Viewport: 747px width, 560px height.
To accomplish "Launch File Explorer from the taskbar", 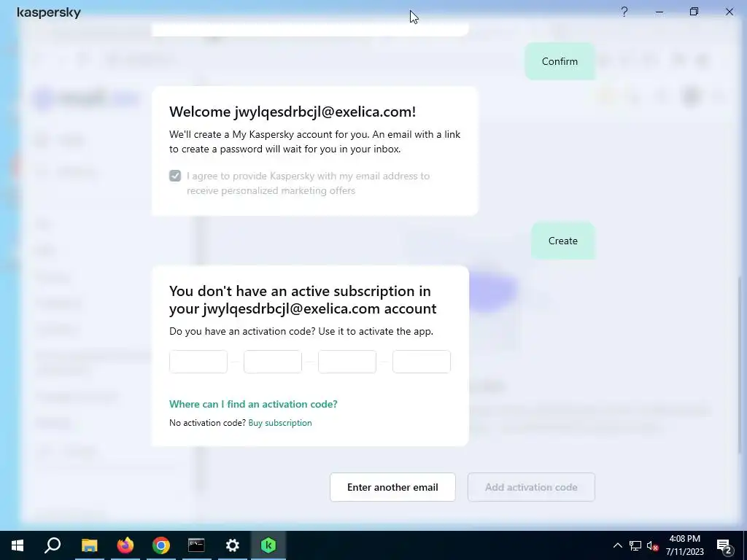I will point(89,545).
